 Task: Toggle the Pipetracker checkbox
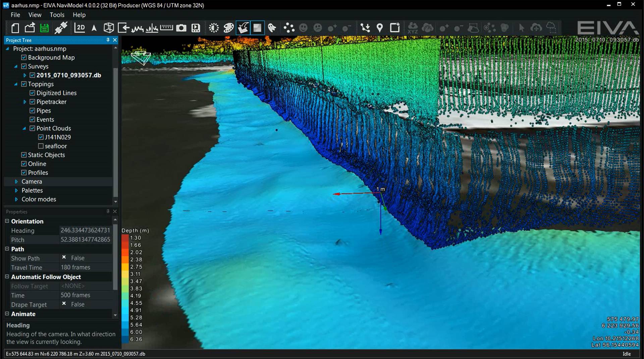point(32,102)
